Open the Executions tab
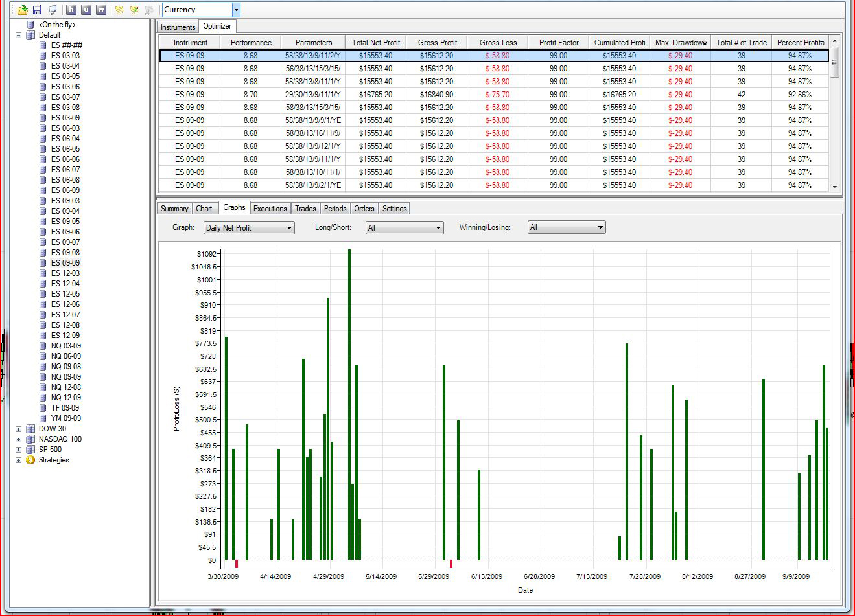 pos(270,209)
